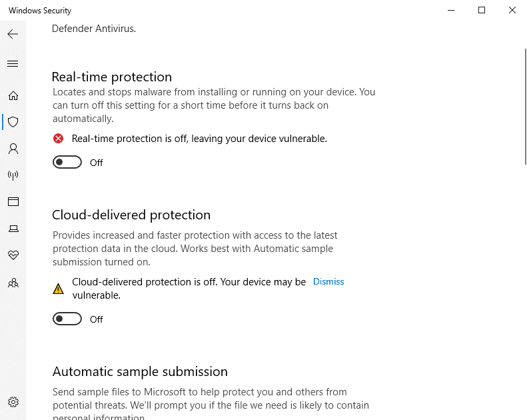Open Virus & threat protection shield icon
This screenshot has width=527, height=420.
pyautogui.click(x=13, y=122)
